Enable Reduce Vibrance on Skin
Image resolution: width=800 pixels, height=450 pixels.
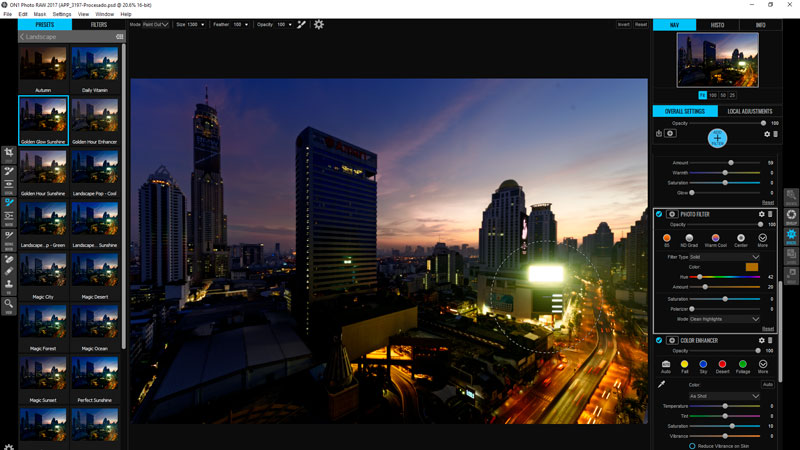[x=692, y=446]
